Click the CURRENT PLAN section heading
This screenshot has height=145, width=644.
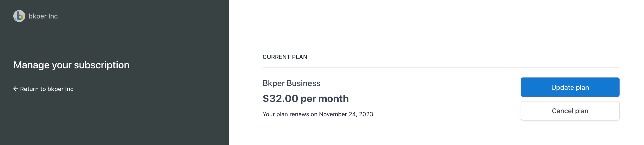pyautogui.click(x=285, y=57)
